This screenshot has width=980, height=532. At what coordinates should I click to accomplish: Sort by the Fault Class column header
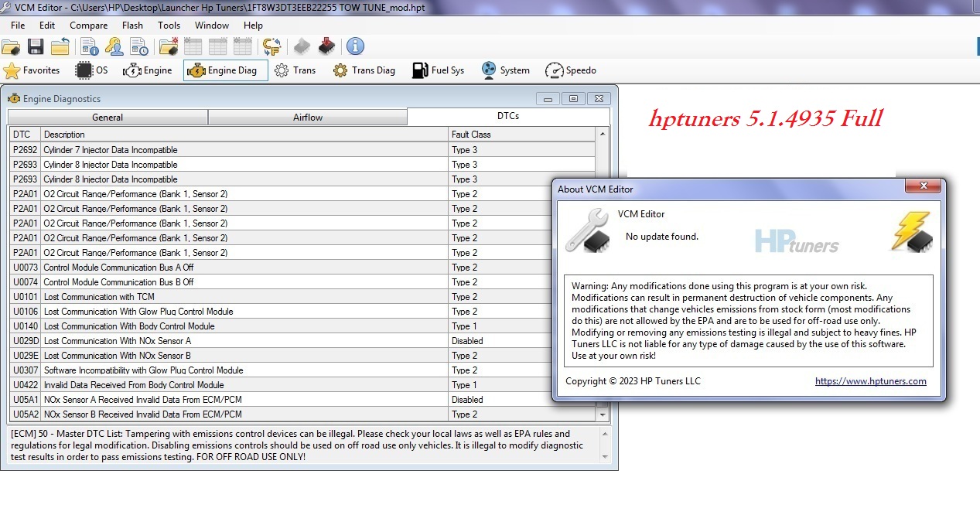pos(523,135)
